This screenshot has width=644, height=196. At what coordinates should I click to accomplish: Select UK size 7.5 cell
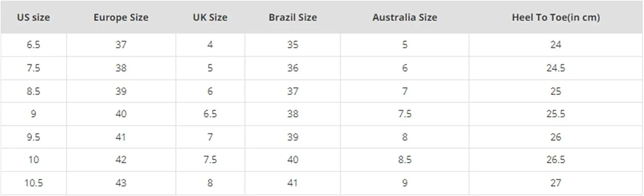click(210, 160)
